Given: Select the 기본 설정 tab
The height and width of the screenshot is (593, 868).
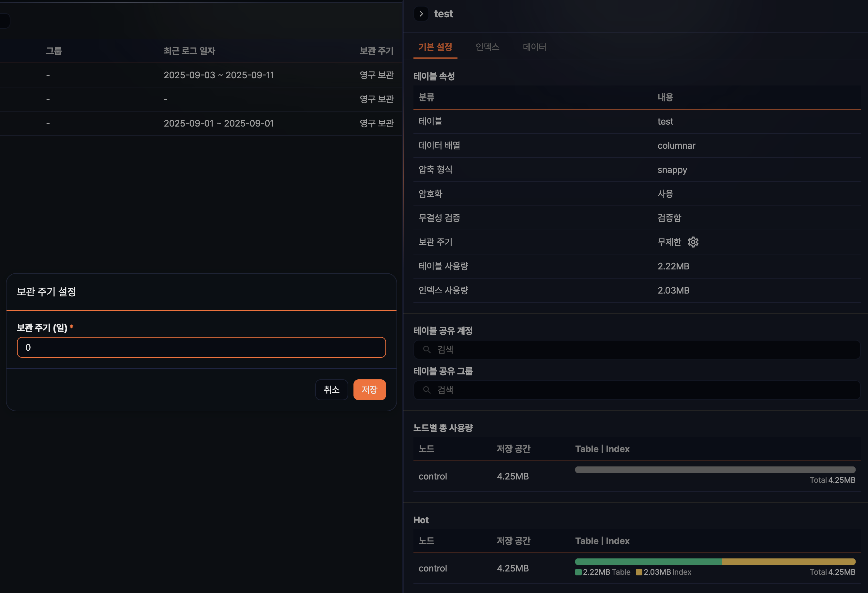Looking at the screenshot, I should (435, 47).
